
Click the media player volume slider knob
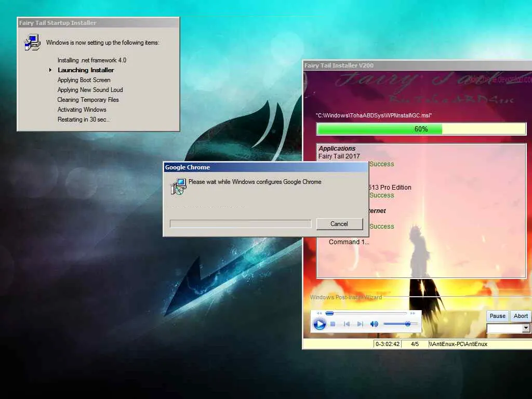coord(408,324)
